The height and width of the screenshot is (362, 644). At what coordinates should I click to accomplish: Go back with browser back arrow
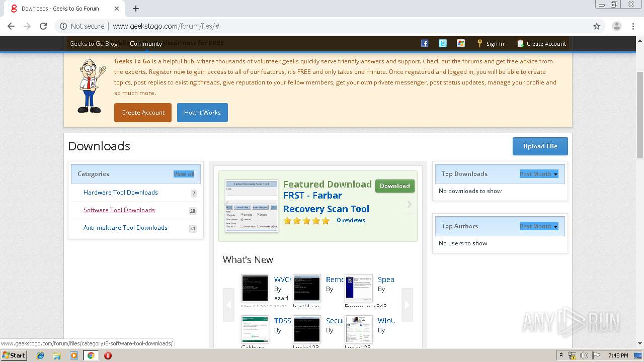(11, 26)
